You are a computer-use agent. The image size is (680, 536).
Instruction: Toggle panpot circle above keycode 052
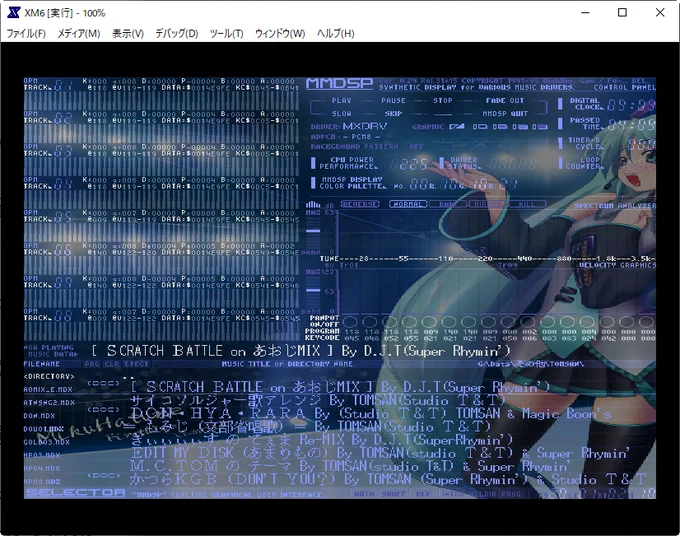tap(390, 322)
